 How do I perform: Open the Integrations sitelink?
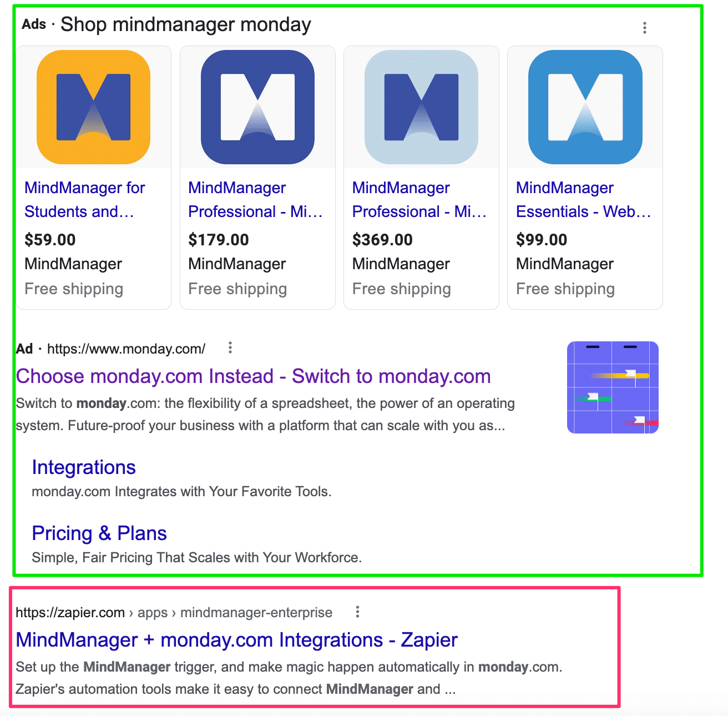click(x=84, y=467)
